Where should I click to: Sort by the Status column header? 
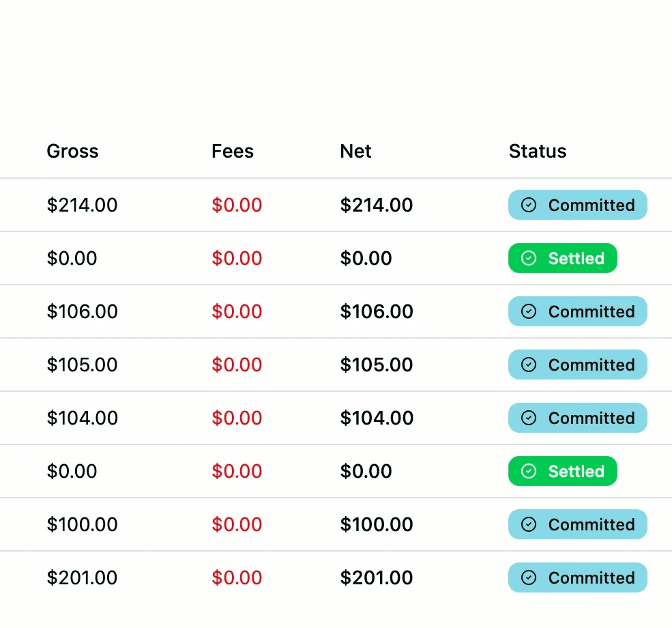point(538,152)
